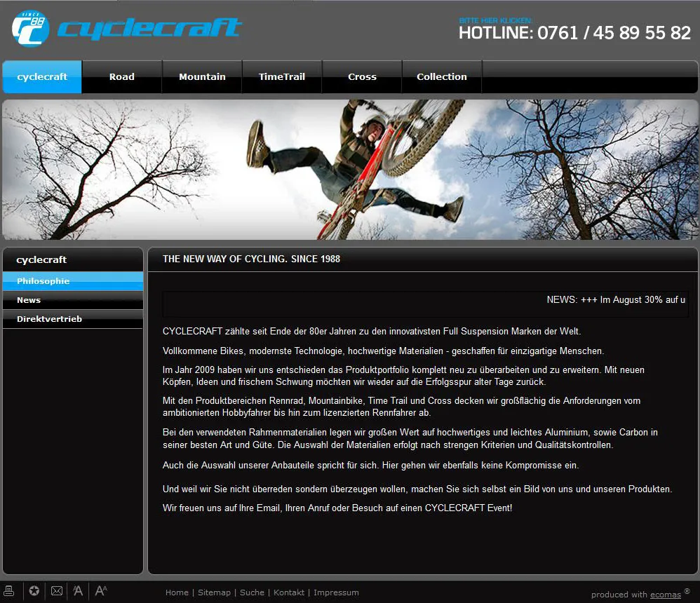
Task: Click the Home footer link
Action: pyautogui.click(x=177, y=592)
